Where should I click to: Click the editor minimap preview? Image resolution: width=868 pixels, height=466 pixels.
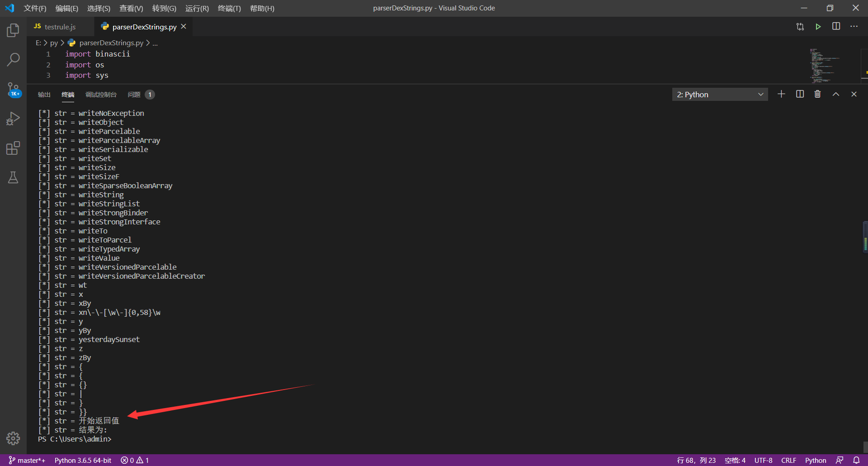[x=825, y=66]
